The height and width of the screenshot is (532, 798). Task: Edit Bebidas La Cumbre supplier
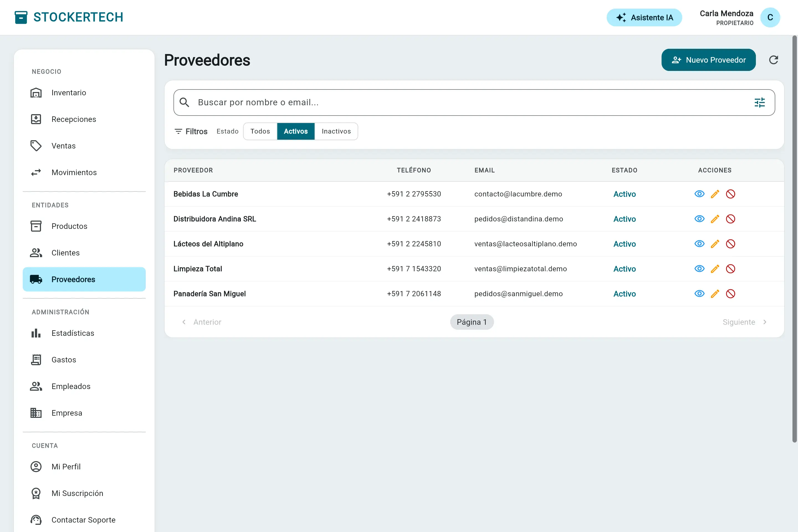(715, 194)
